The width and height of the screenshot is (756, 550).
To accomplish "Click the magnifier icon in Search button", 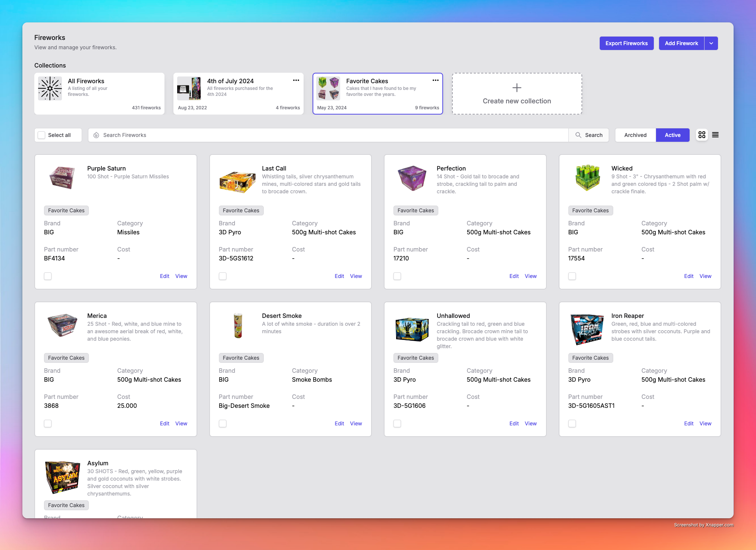I will (x=578, y=135).
